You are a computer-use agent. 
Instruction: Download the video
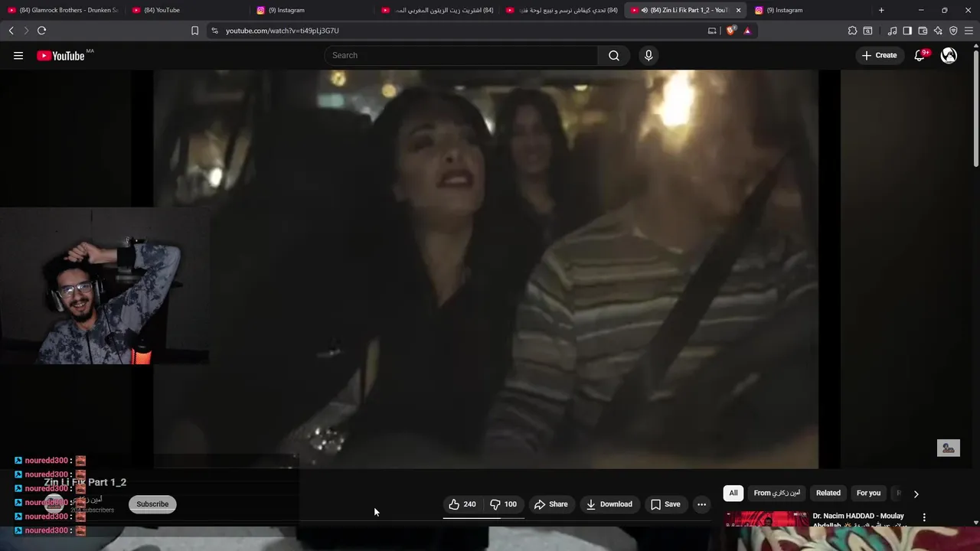609,504
